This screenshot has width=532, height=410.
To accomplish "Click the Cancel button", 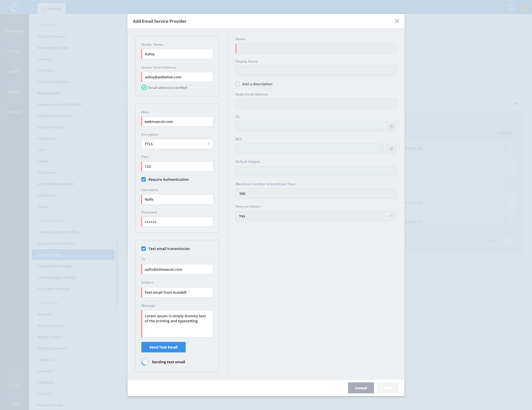I will (361, 388).
